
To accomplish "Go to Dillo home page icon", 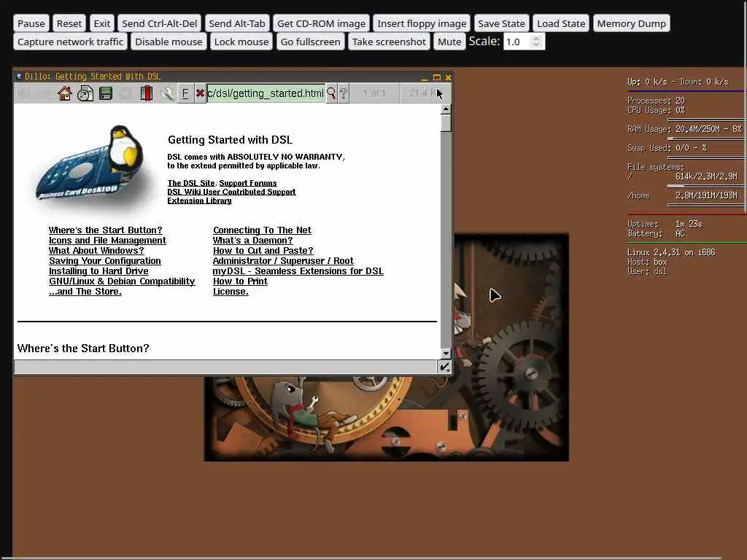I will [65, 93].
